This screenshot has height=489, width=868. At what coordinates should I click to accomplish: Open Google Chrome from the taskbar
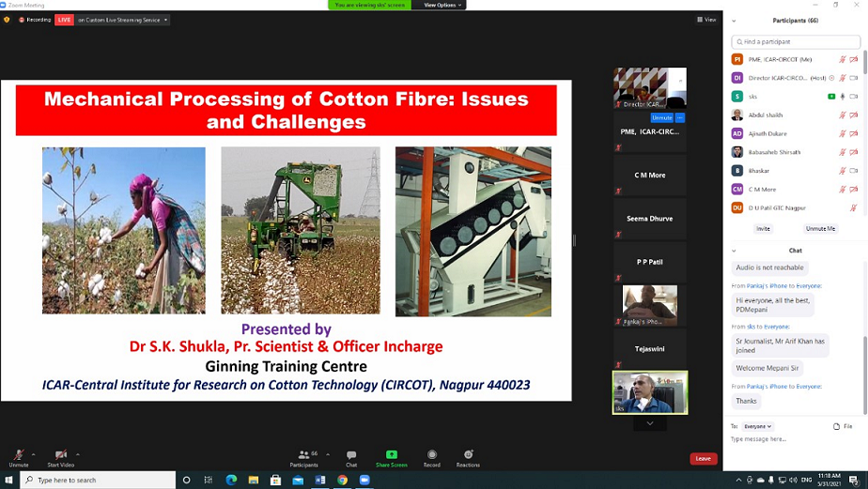tap(342, 480)
